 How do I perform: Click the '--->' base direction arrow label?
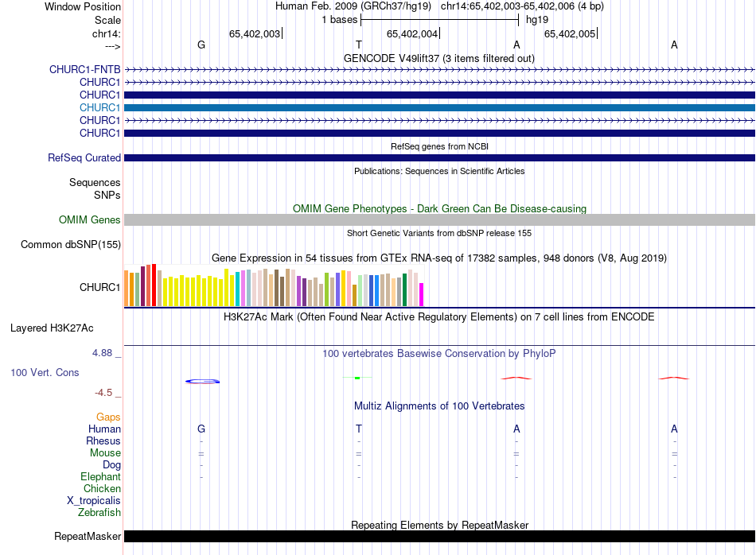[x=112, y=46]
